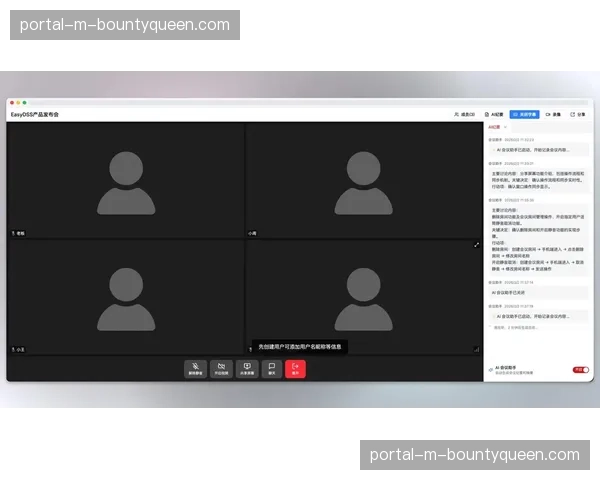This screenshot has height=480, width=600.
Task: Click the fullscreen expand icon on the video grid
Action: pyautogui.click(x=476, y=244)
